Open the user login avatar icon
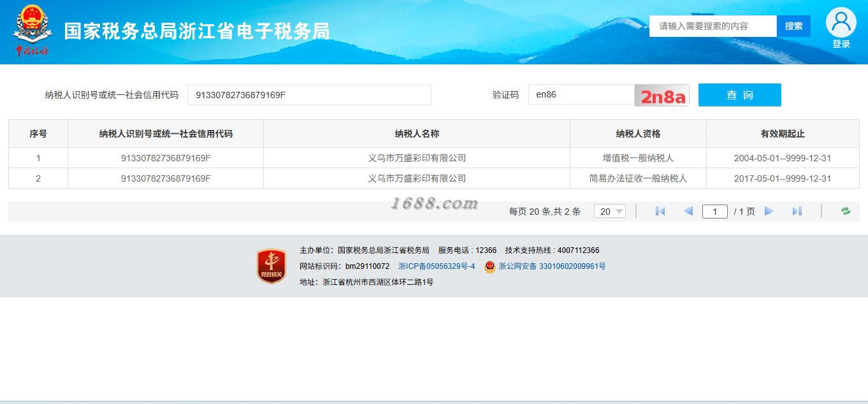 pyautogui.click(x=841, y=22)
